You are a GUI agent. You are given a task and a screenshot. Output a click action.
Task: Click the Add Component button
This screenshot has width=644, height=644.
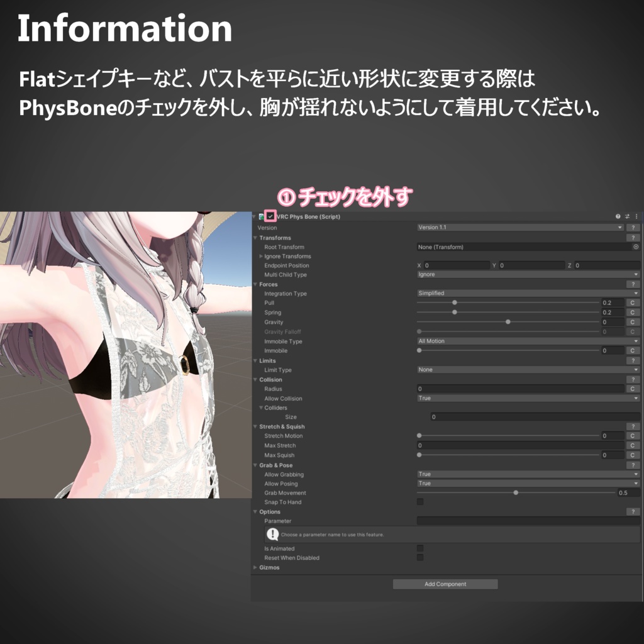click(445, 584)
